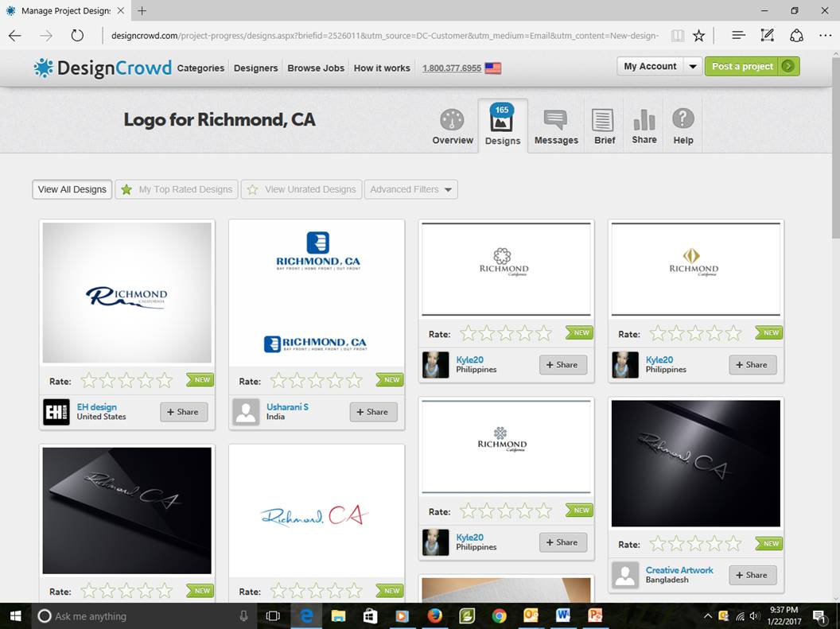Open the Designers menu
Image resolution: width=840 pixels, height=629 pixels.
(x=256, y=68)
